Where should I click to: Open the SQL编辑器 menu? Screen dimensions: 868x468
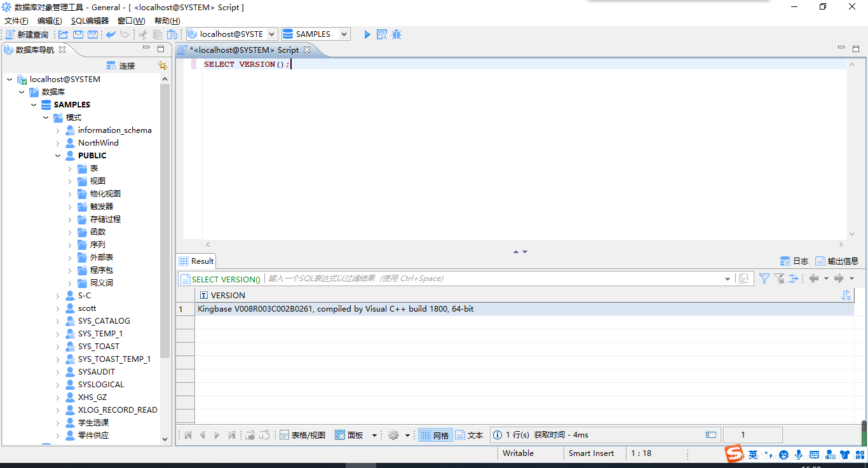coord(90,21)
